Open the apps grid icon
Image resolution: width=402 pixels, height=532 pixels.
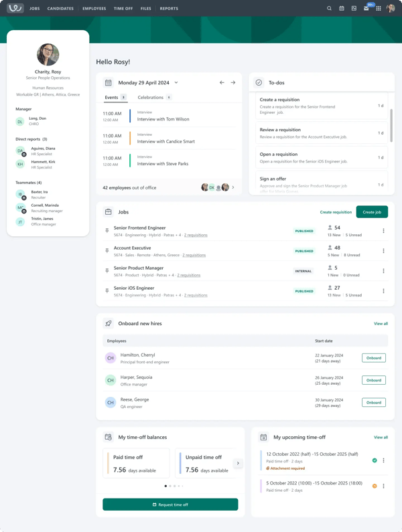pos(378,9)
